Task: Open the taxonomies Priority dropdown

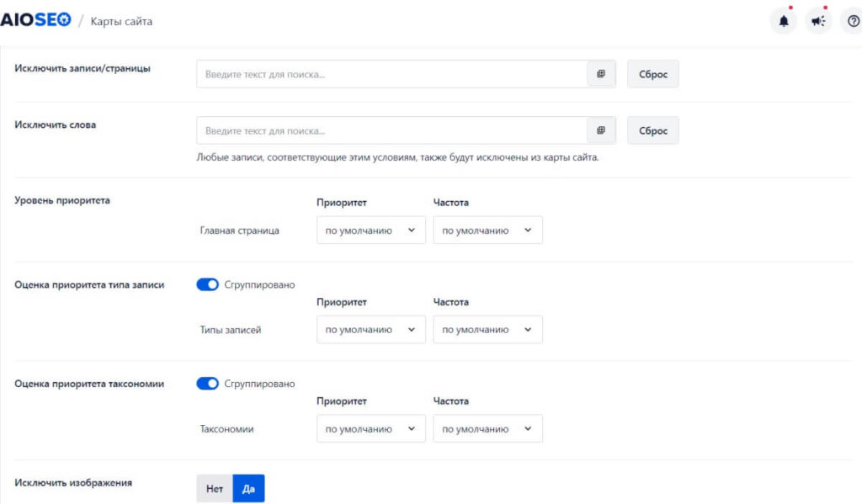Action: coord(371,428)
